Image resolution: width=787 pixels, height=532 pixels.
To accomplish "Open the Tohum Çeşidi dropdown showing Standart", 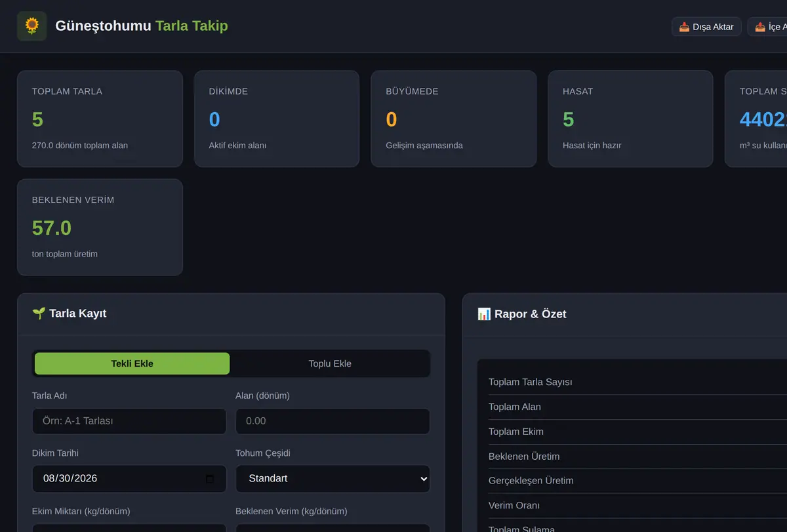I will click(333, 479).
